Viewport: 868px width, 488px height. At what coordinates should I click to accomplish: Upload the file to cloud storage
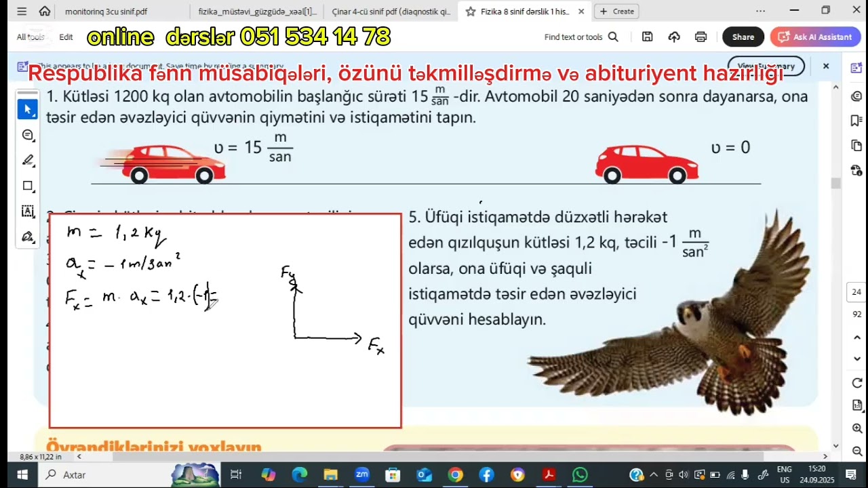[x=674, y=37]
